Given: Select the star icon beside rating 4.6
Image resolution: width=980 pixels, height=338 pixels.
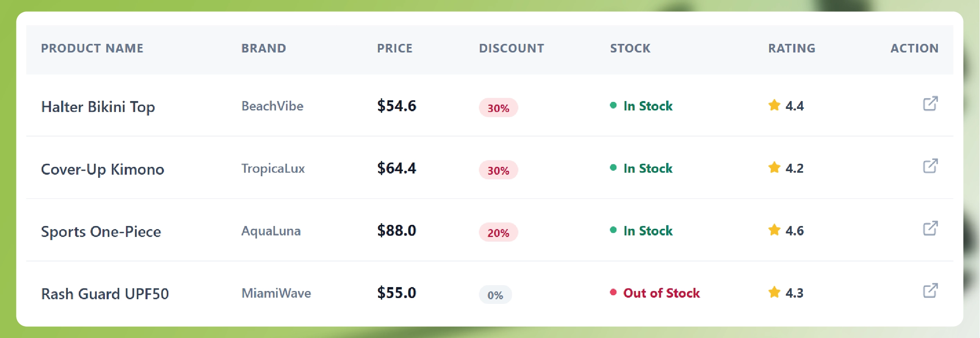Looking at the screenshot, I should point(775,230).
